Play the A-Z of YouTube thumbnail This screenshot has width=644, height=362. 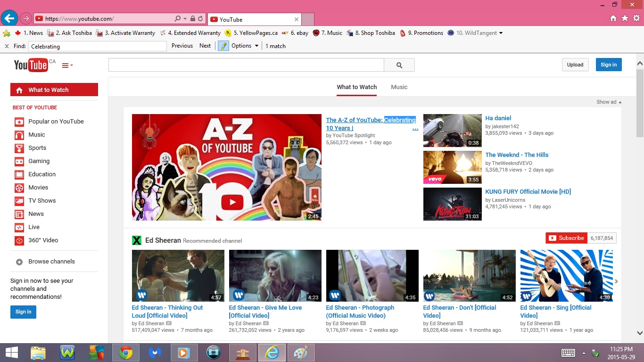pos(227,167)
